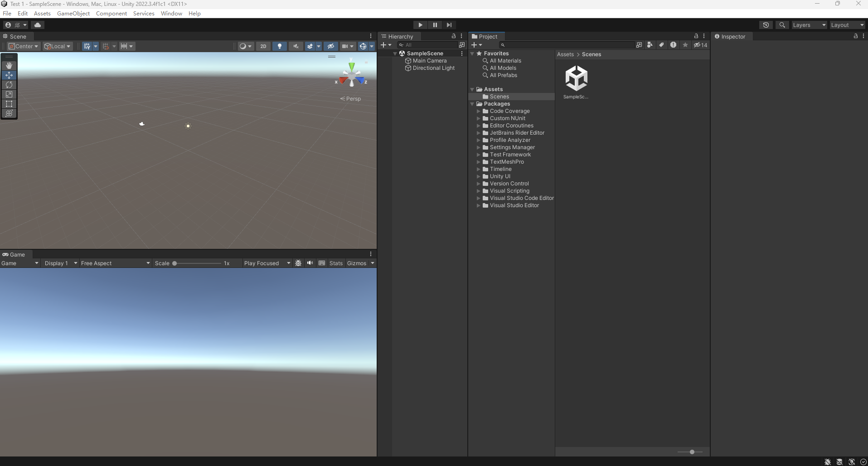
Task: Toggle hidden packages visibility showing 14
Action: pyautogui.click(x=700, y=45)
